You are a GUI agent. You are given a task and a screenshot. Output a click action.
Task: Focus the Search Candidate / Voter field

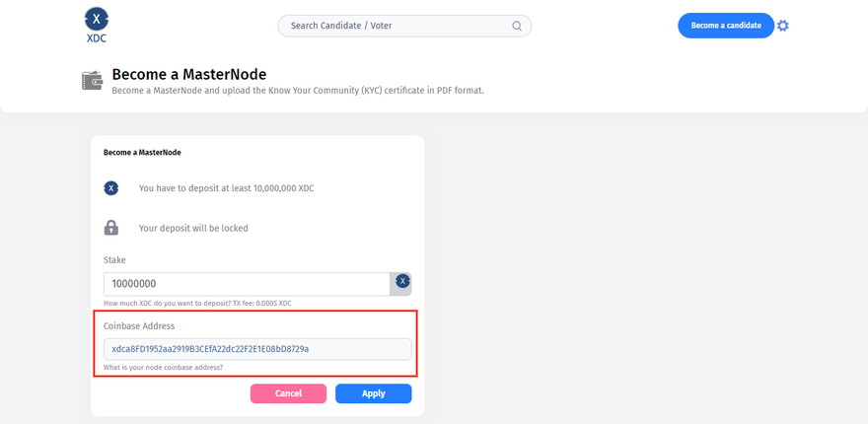point(395,26)
